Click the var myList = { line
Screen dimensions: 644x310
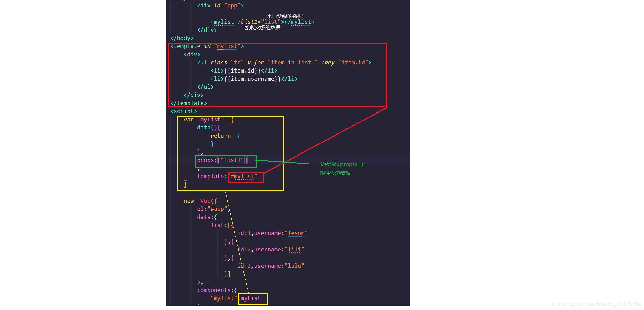pos(209,120)
